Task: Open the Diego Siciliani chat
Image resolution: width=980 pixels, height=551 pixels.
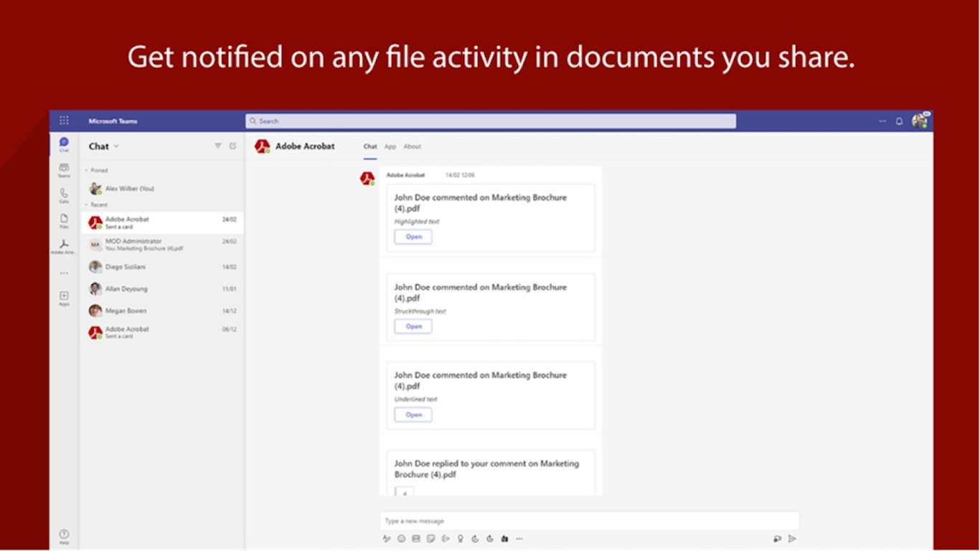Action: (162, 267)
